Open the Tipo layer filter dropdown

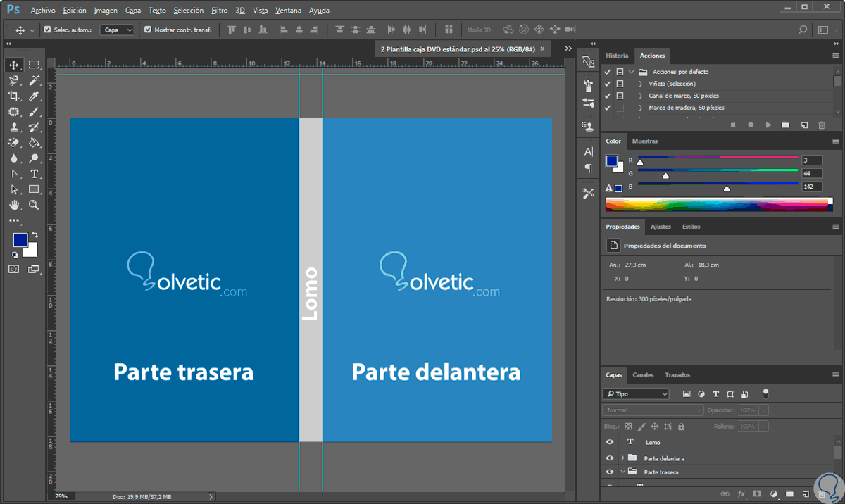tap(636, 394)
